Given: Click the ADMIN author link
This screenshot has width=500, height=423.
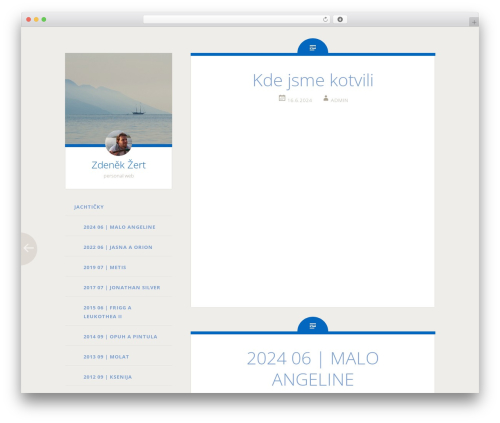Looking at the screenshot, I should point(339,100).
